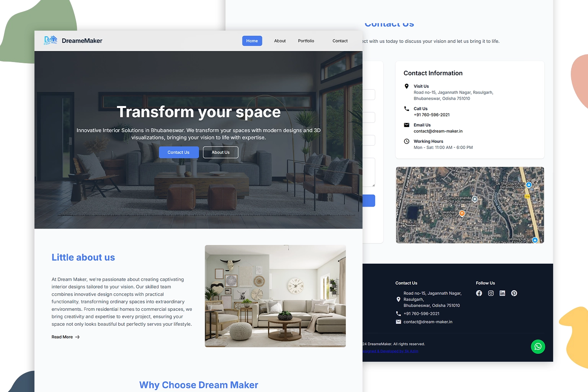Click the LinkedIn icon in the footer
Viewport: 588px width, 392px height.
click(x=502, y=293)
